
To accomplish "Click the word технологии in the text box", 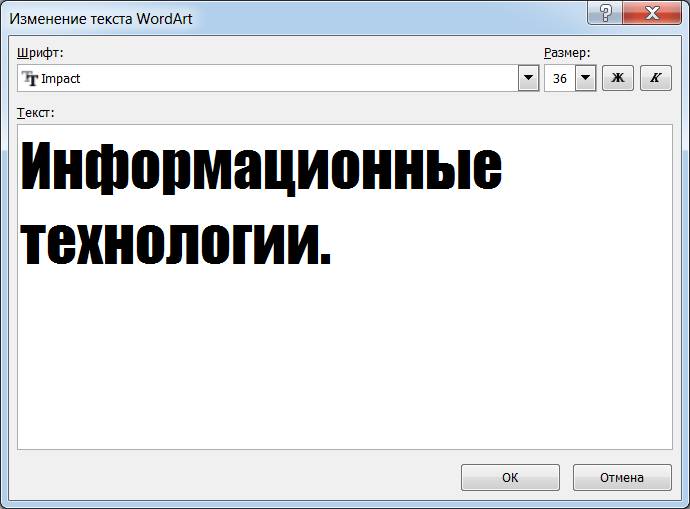I will tap(170, 243).
